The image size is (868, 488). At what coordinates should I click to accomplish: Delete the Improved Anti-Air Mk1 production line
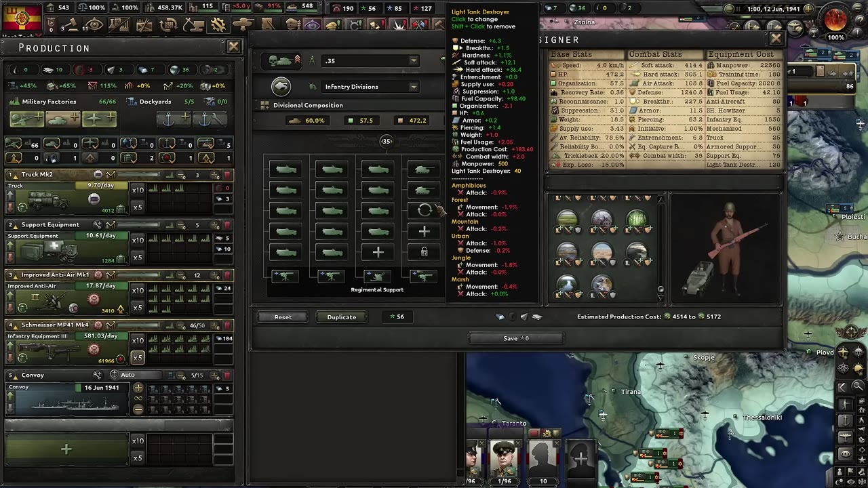point(226,275)
